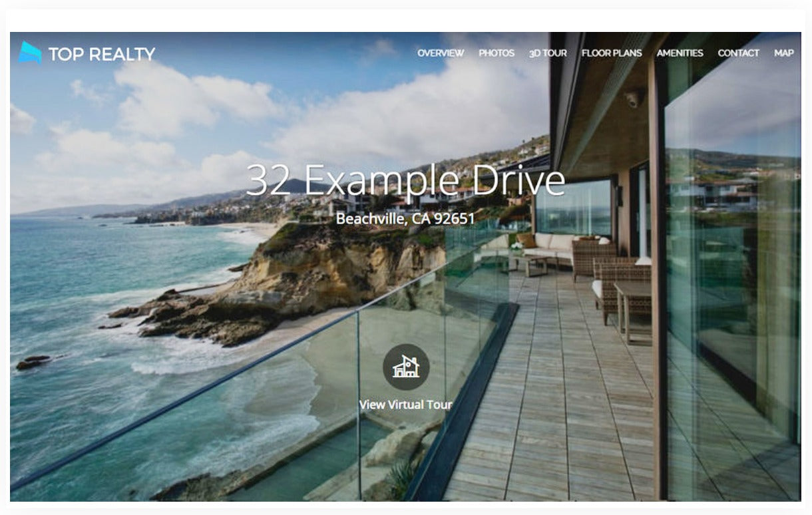Click the 32 Example Drive heading
Viewport: 812px width, 515px height.
[x=405, y=180]
